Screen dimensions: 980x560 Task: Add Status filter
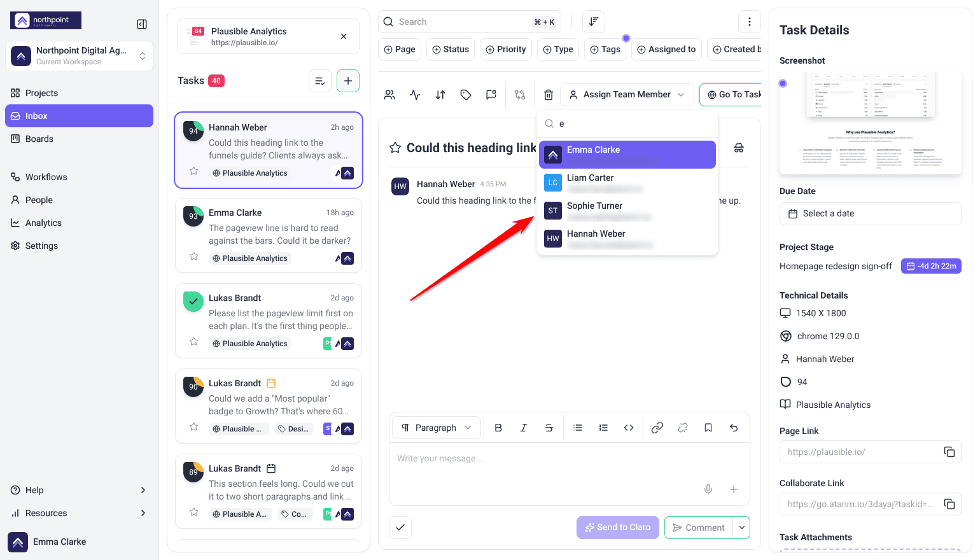451,49
